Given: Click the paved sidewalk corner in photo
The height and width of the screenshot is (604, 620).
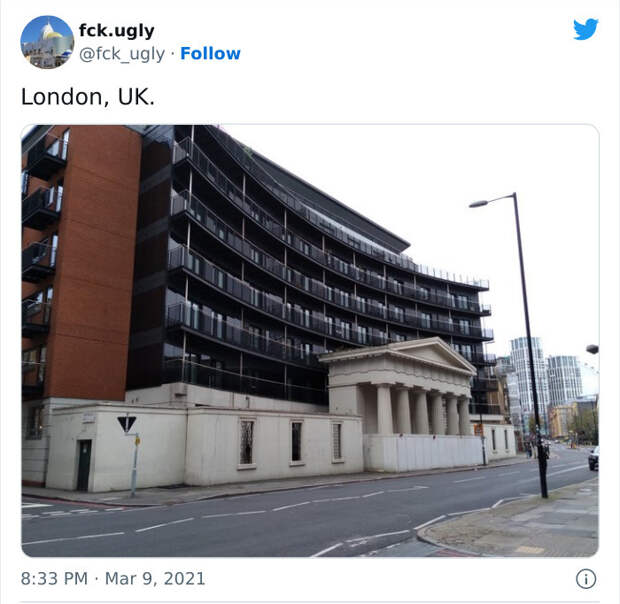Looking at the screenshot, I should [x=514, y=522].
